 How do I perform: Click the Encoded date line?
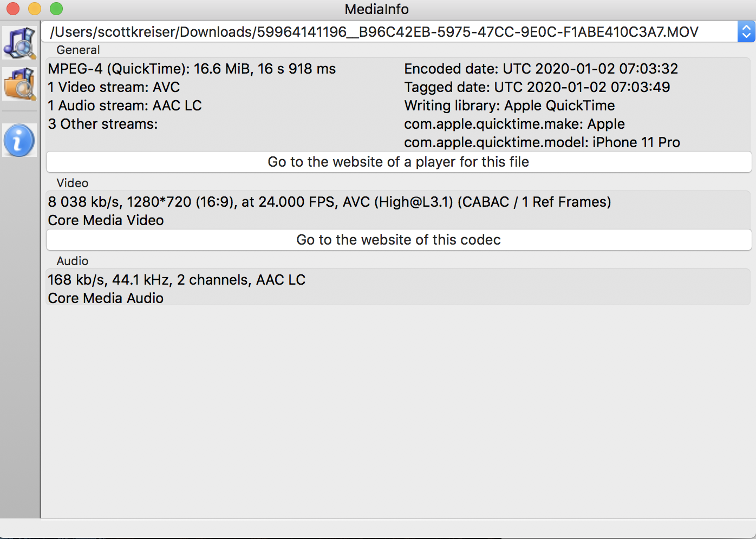[x=541, y=69]
